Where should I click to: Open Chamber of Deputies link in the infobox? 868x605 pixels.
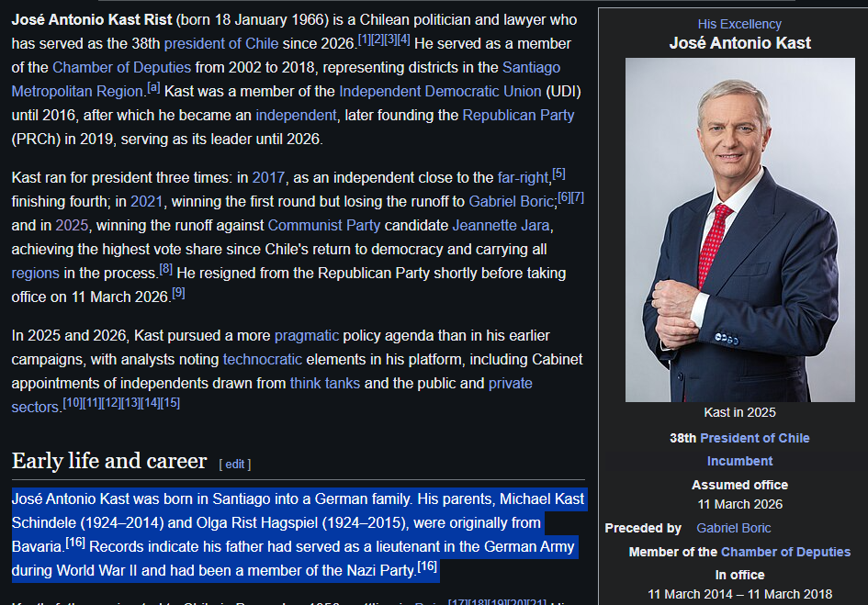785,552
